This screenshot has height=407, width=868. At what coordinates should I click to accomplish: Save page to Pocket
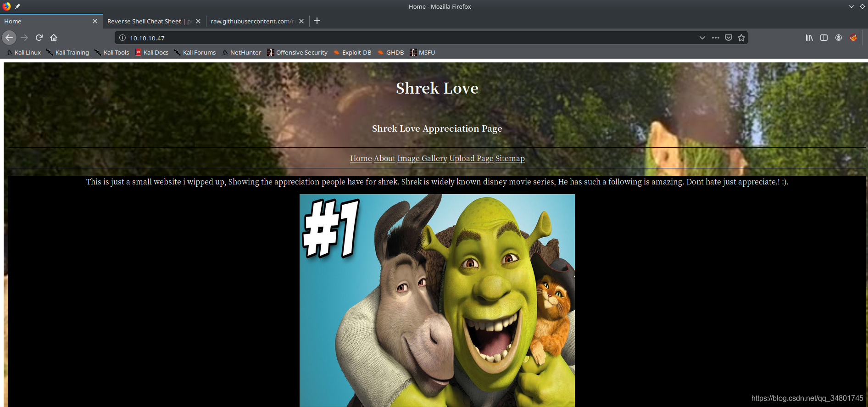pos(729,38)
